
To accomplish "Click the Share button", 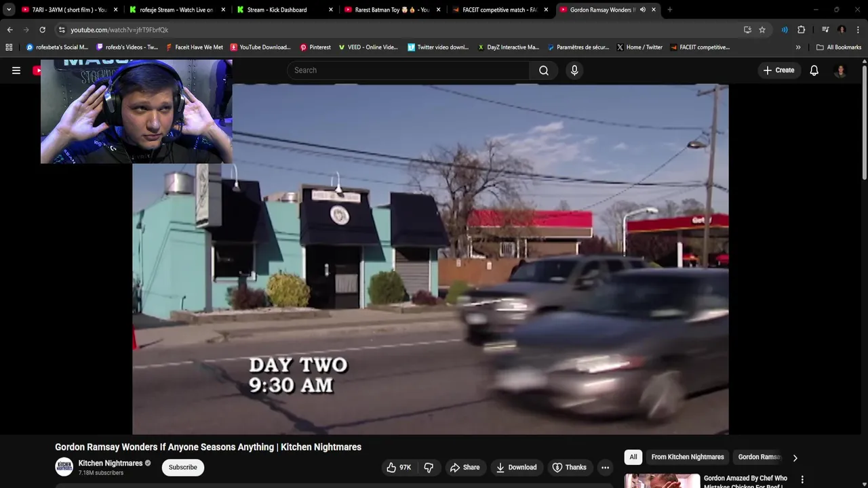I will pyautogui.click(x=465, y=468).
